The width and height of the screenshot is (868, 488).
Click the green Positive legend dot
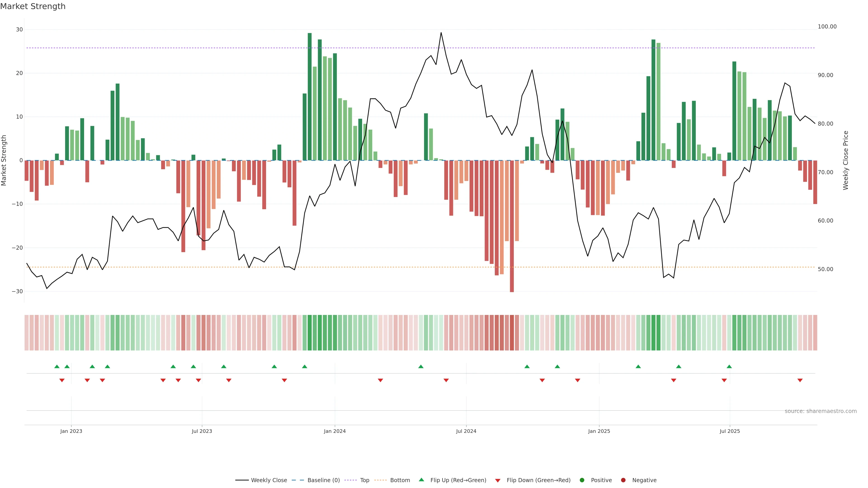pyautogui.click(x=582, y=480)
